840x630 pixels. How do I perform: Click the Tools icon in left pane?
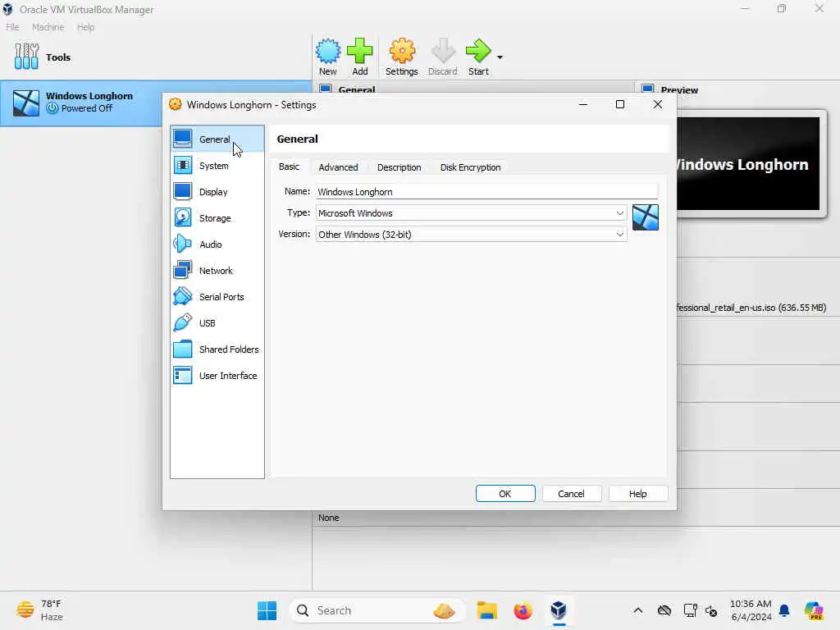click(26, 57)
